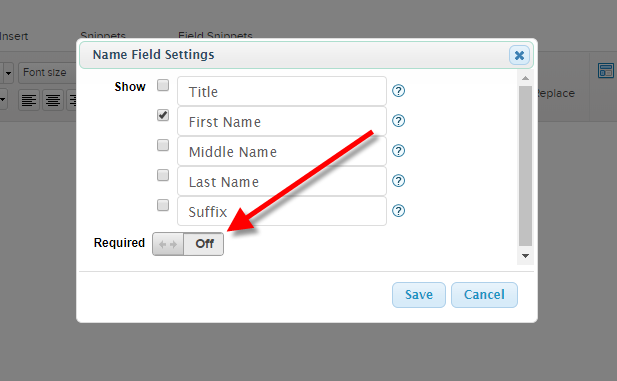Open help icon beside Last Name field
Screen dimensions: 617x381
pos(398,181)
